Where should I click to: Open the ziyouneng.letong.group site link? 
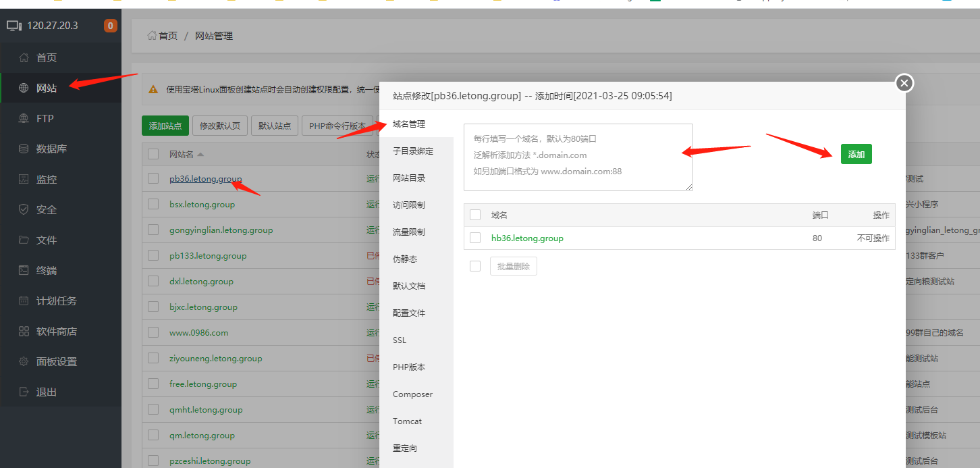pos(215,359)
